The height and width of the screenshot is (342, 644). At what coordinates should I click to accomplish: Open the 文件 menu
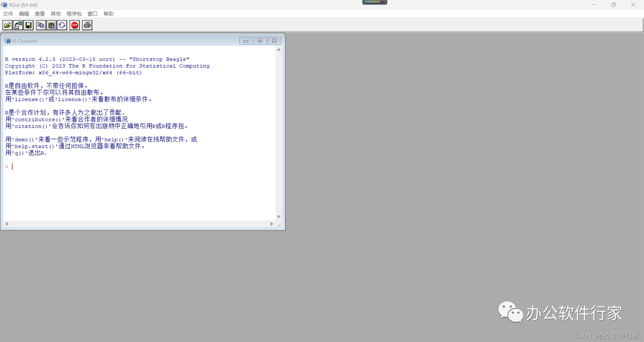[x=8, y=14]
